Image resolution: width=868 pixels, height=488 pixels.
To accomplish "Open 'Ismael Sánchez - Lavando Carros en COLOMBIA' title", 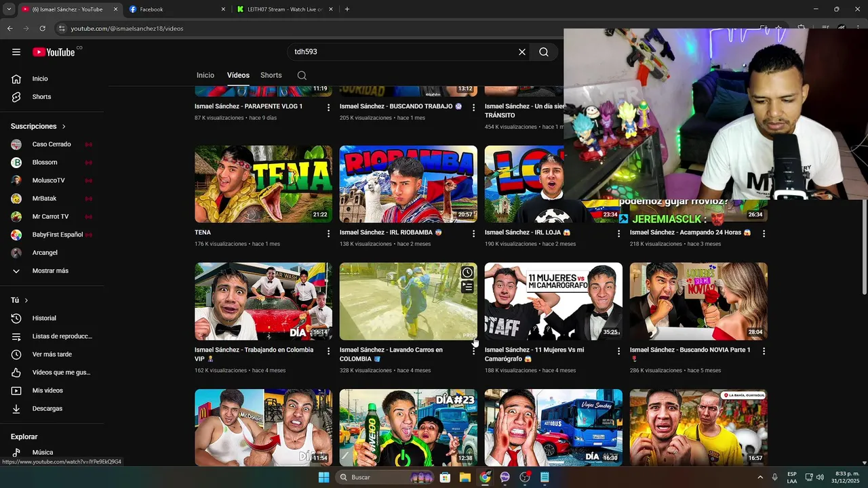I will tap(391, 354).
